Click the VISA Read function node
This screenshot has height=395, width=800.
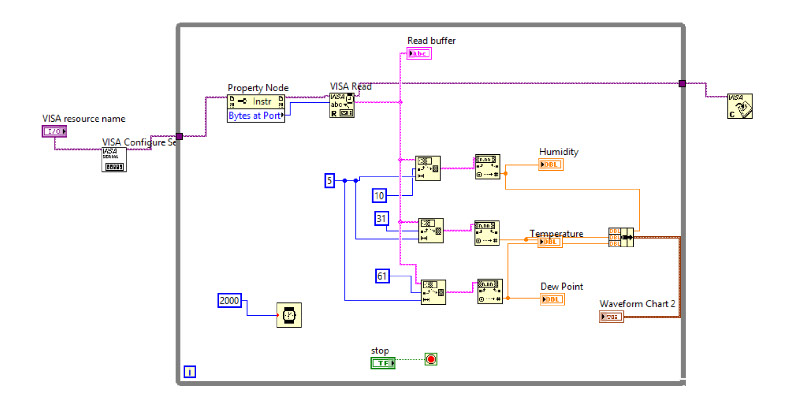point(342,106)
